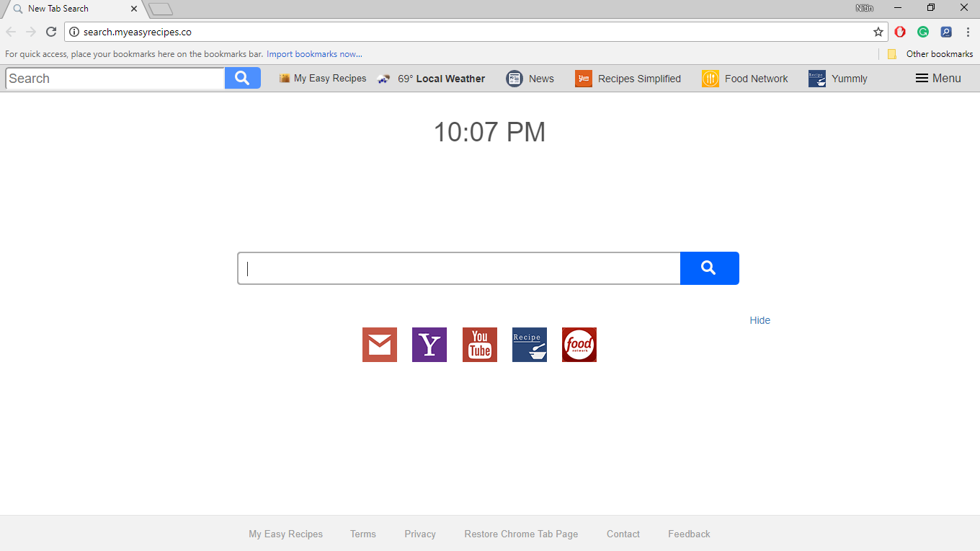Click Restore Chrome Tab Page link
Image resolution: width=980 pixels, height=551 pixels.
(x=521, y=534)
